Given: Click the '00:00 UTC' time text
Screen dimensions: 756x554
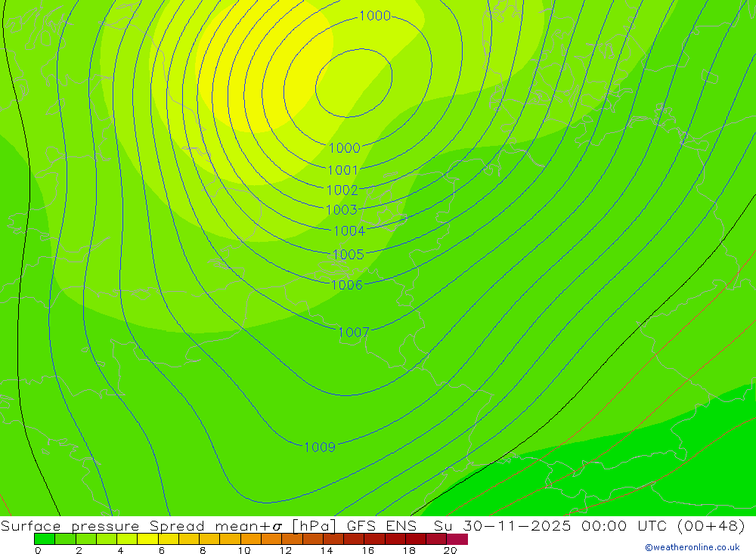Looking at the screenshot, I should (624, 525).
